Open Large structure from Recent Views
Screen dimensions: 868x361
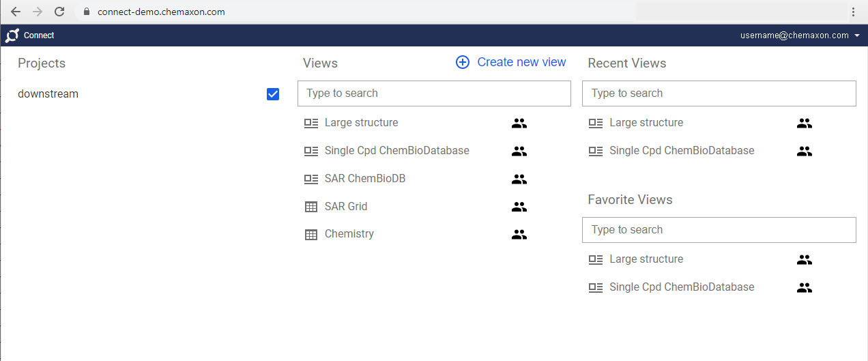click(646, 123)
